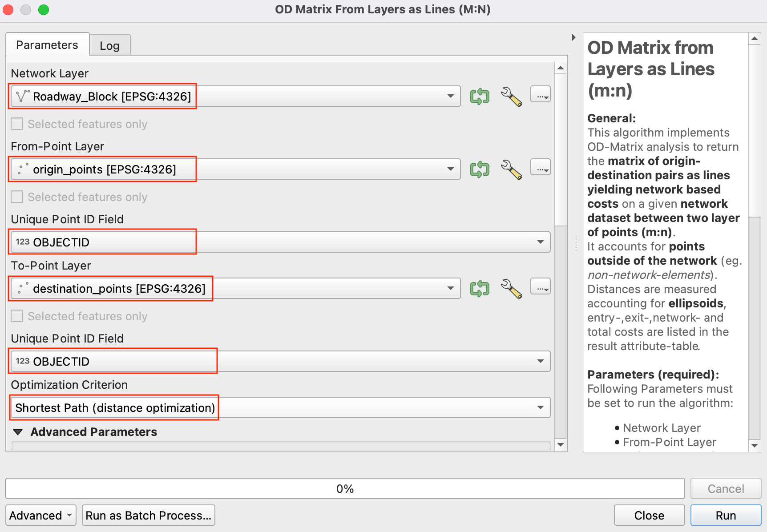Screen dimensions: 767x532
Task: Switch to the Log tab
Action: click(109, 45)
